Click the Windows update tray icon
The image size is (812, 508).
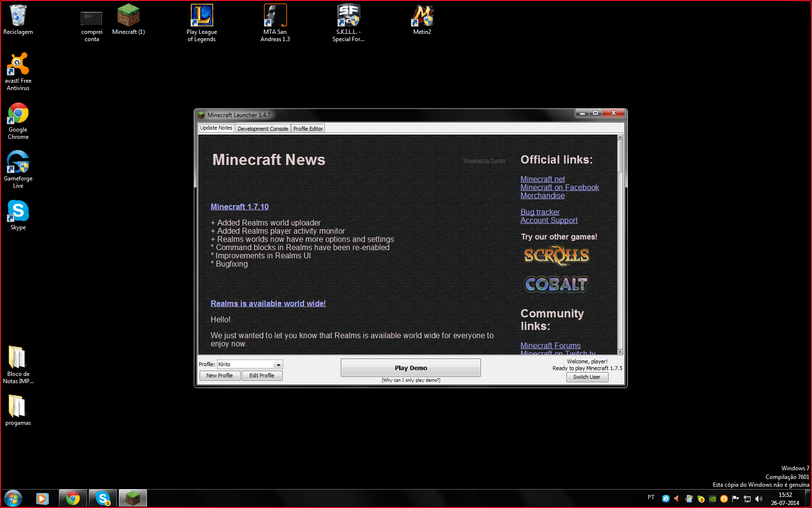point(689,498)
